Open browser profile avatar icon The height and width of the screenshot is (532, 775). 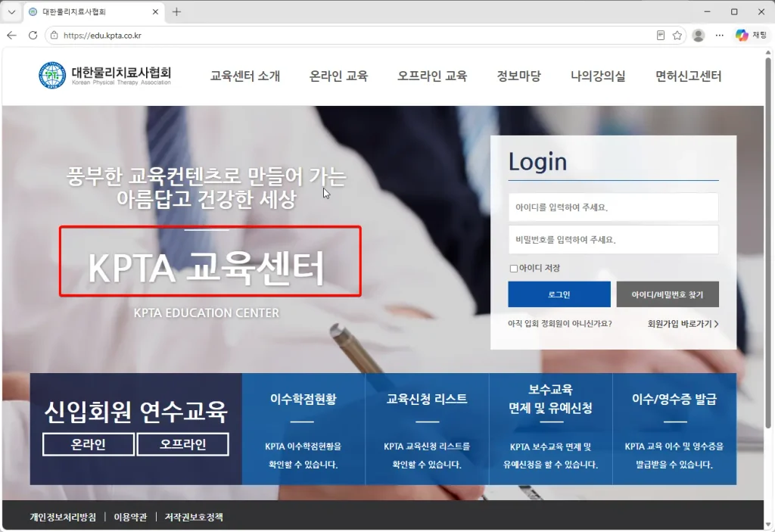click(x=699, y=36)
